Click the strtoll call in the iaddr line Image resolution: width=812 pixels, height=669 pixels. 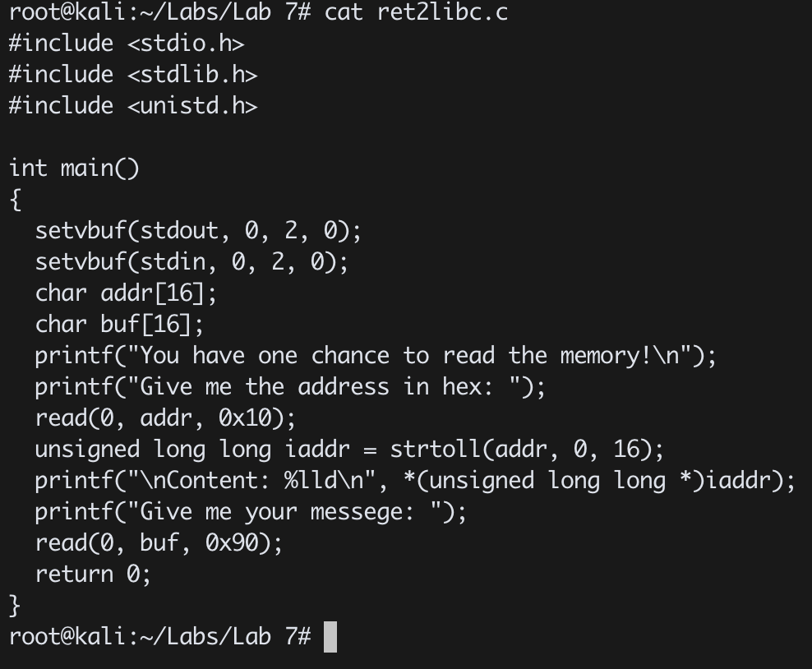point(527,450)
